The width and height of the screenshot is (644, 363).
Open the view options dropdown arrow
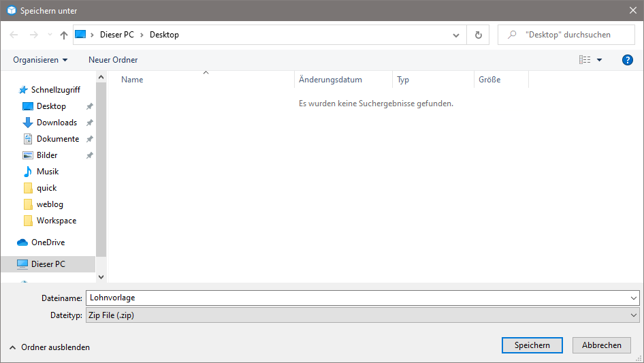(x=600, y=60)
